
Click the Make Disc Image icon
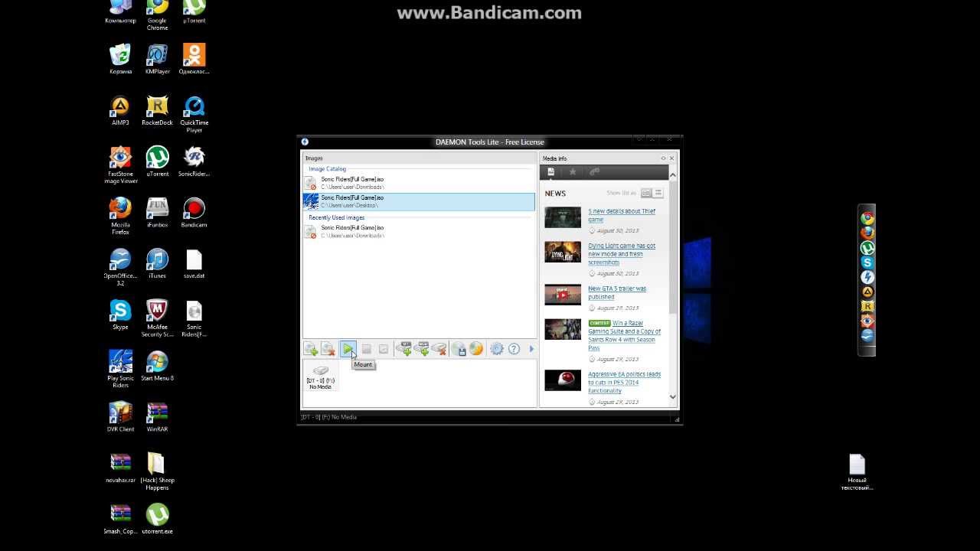[459, 349]
